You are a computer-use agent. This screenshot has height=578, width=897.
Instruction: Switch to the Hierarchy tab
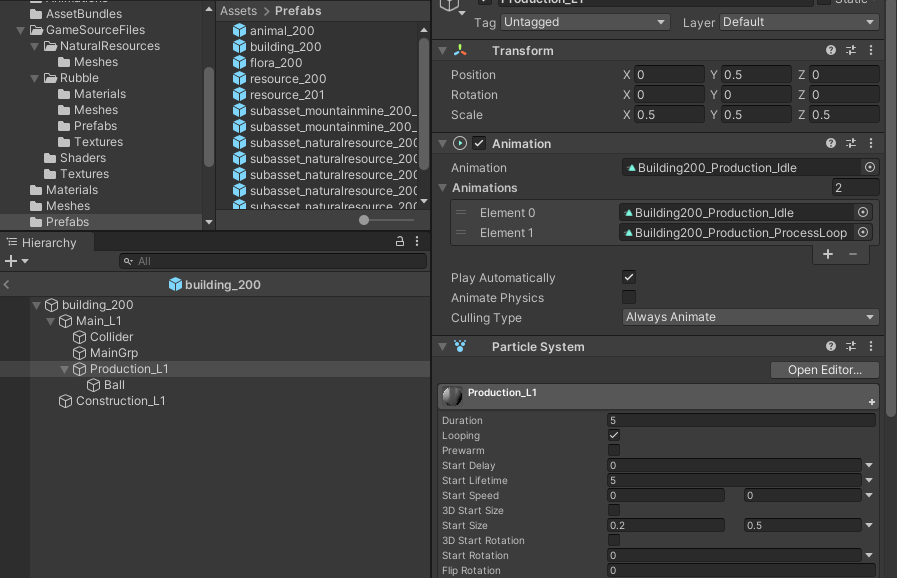[47, 243]
